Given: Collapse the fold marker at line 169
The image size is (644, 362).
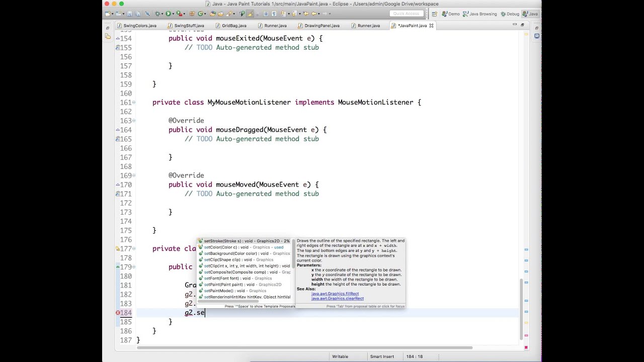Looking at the screenshot, I should point(134,175).
